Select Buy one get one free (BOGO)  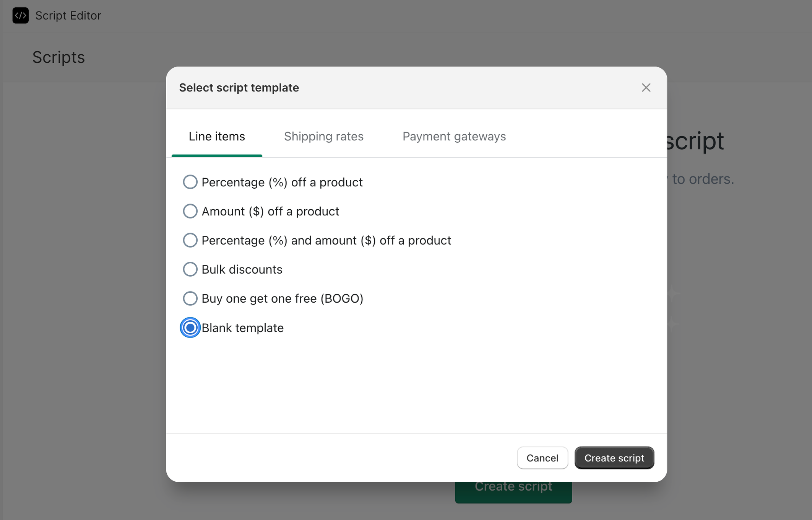point(190,298)
